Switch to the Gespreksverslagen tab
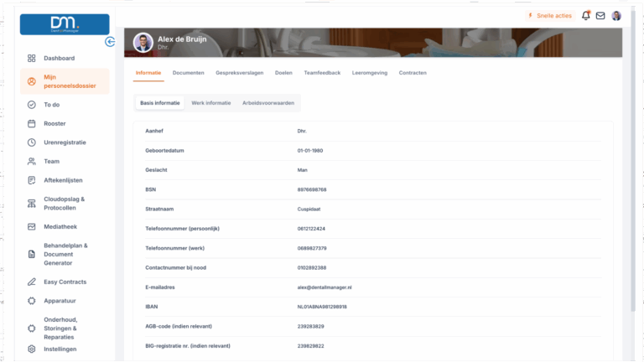This screenshot has width=644, height=362. 240,73
